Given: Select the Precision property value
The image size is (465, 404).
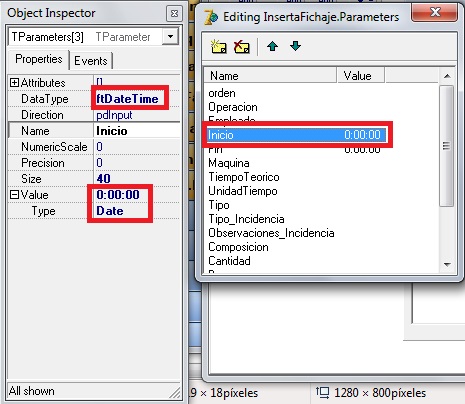Looking at the screenshot, I should (x=99, y=163).
